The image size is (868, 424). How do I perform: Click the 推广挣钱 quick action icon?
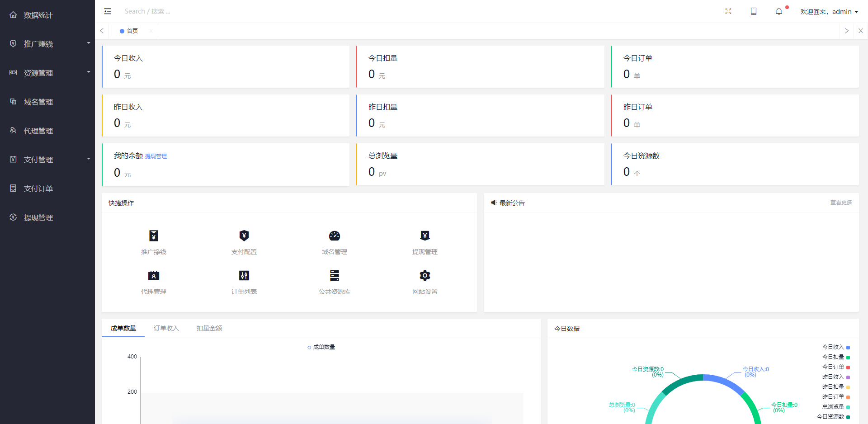coord(154,236)
